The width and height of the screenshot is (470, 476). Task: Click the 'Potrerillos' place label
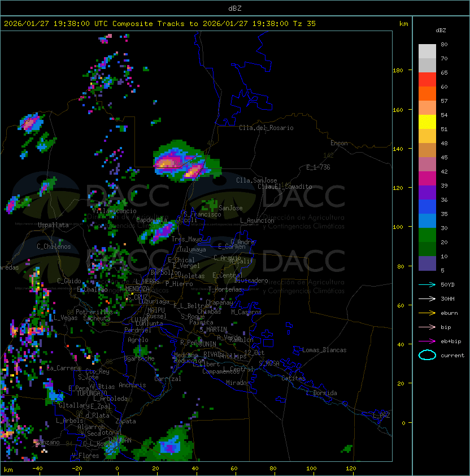94,312
